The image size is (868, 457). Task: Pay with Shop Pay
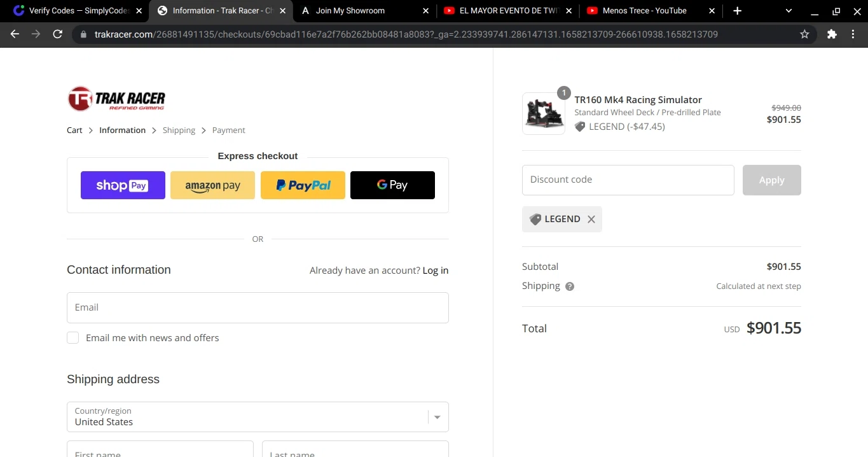click(x=123, y=185)
